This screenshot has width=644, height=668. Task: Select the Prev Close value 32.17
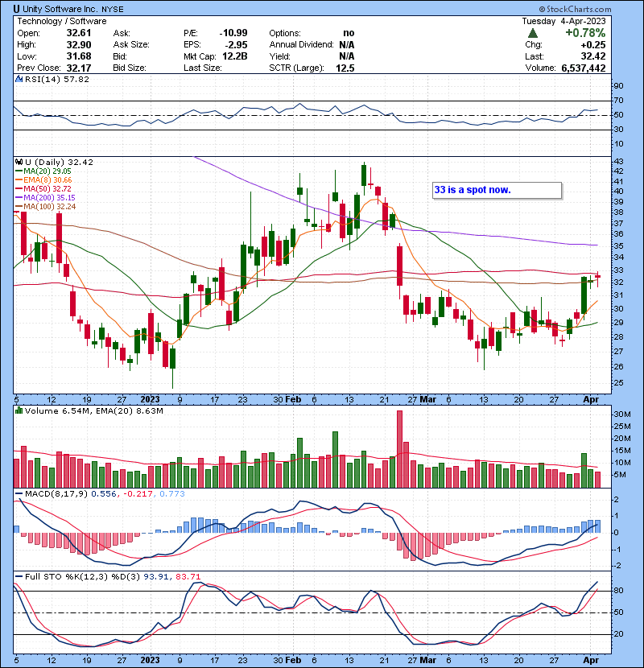coord(78,68)
